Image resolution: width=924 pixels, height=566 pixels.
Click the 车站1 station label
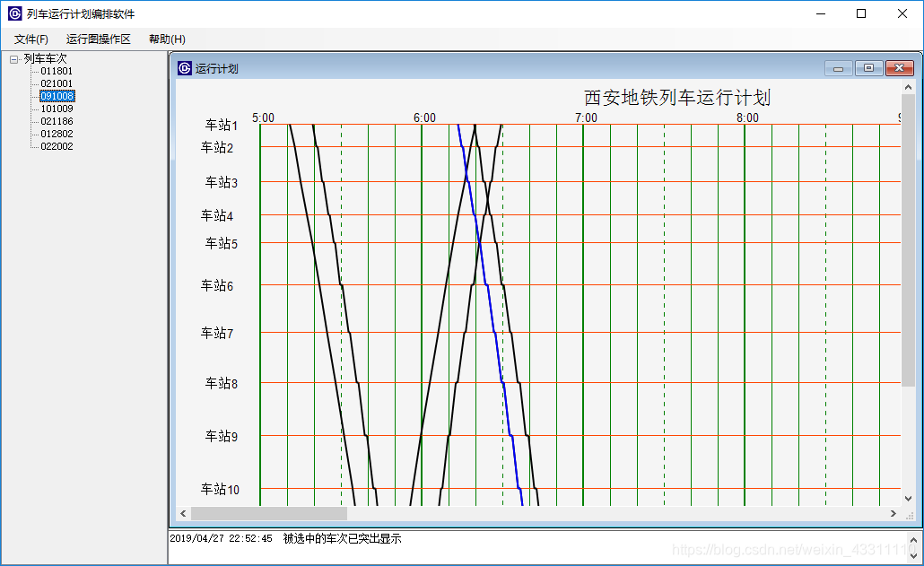pyautogui.click(x=221, y=125)
